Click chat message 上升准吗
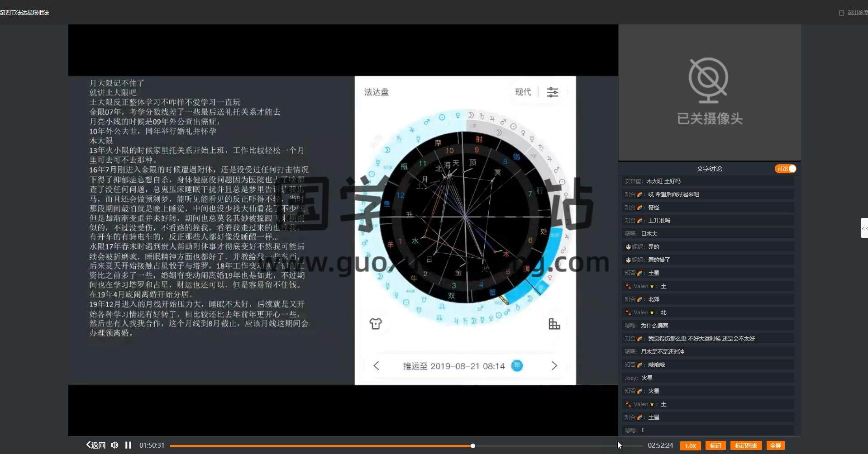The width and height of the screenshot is (868, 454). tap(659, 221)
